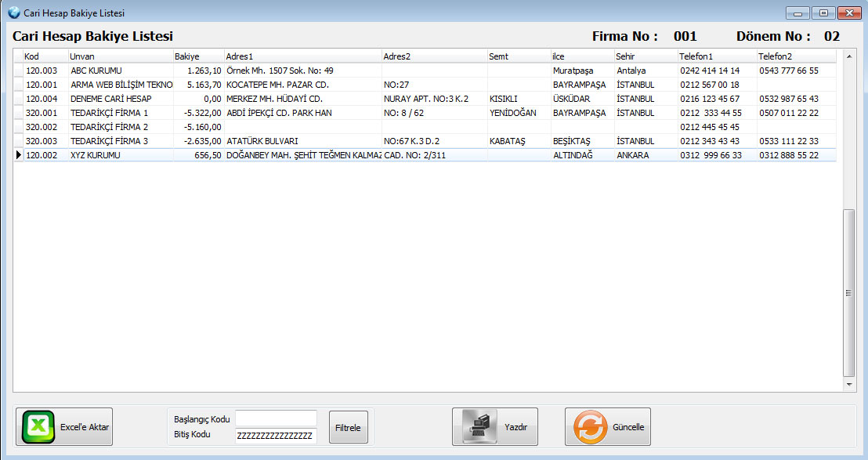
Task: Select ABC KURUMU cell
Action: (121, 71)
